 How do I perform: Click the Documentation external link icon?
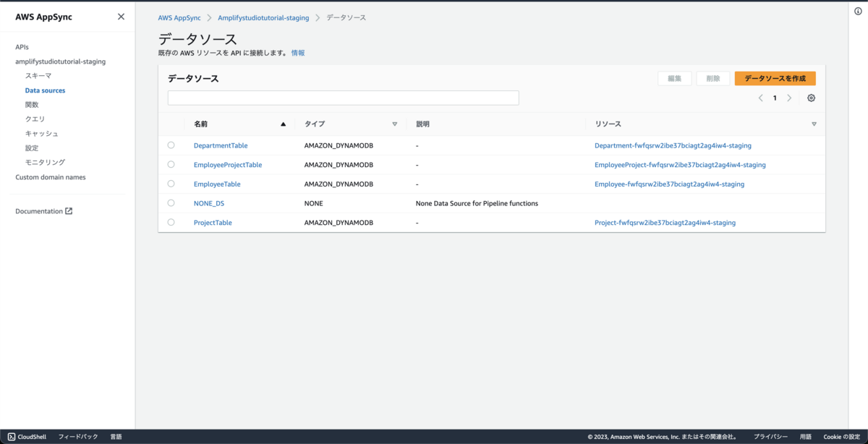coord(69,211)
